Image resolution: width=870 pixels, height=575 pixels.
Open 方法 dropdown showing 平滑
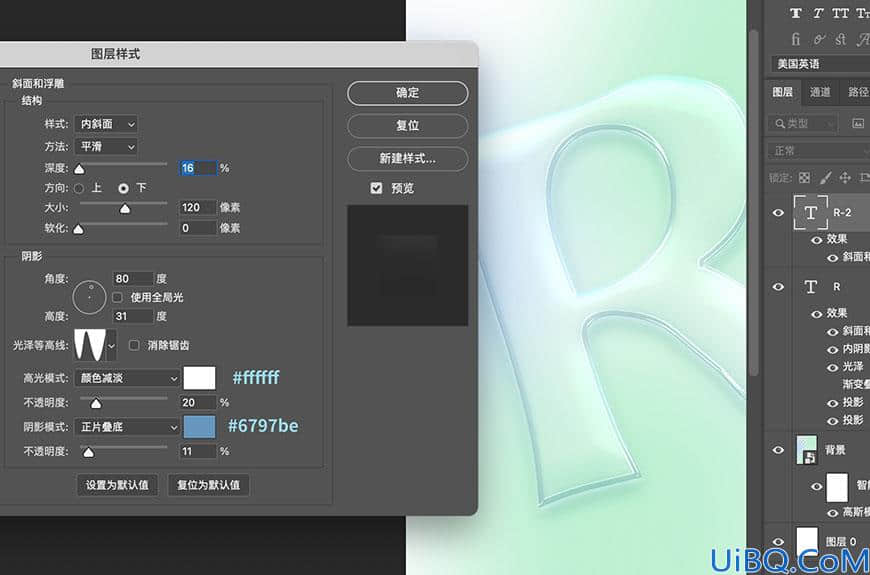point(105,147)
